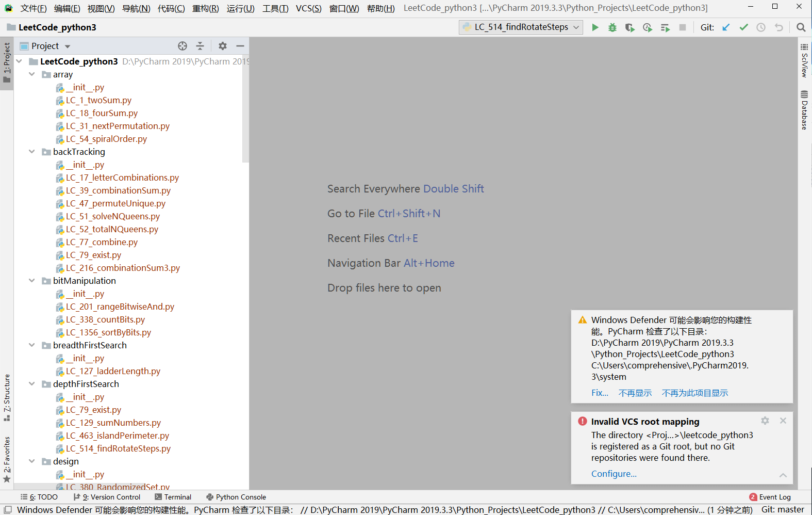The image size is (812, 515).
Task: Open the Project view selector dropdown
Action: (45, 46)
